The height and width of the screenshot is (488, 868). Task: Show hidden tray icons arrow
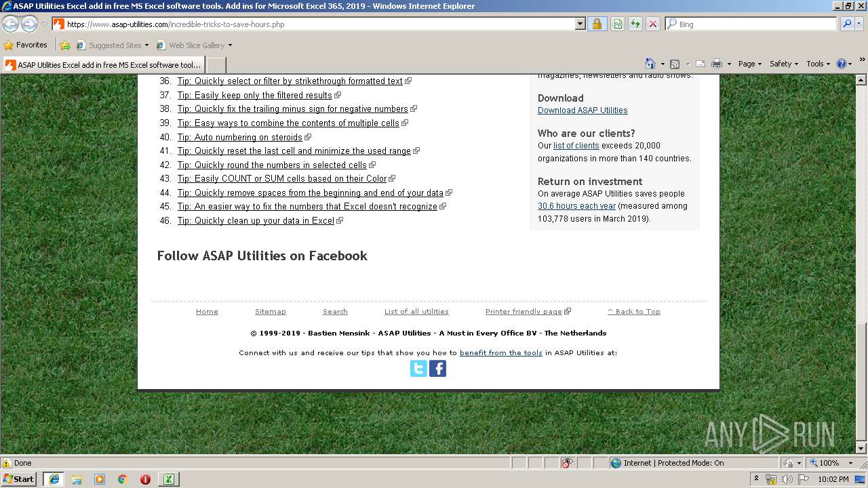point(756,479)
